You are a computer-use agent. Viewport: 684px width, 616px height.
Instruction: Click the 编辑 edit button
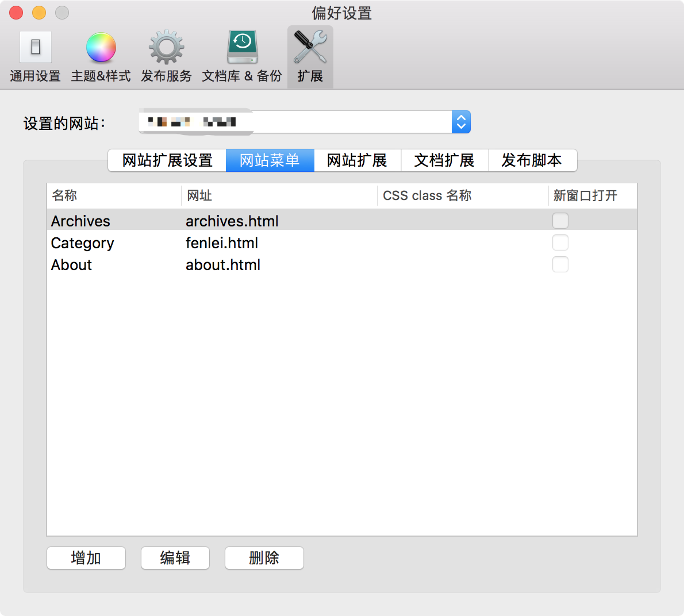175,558
